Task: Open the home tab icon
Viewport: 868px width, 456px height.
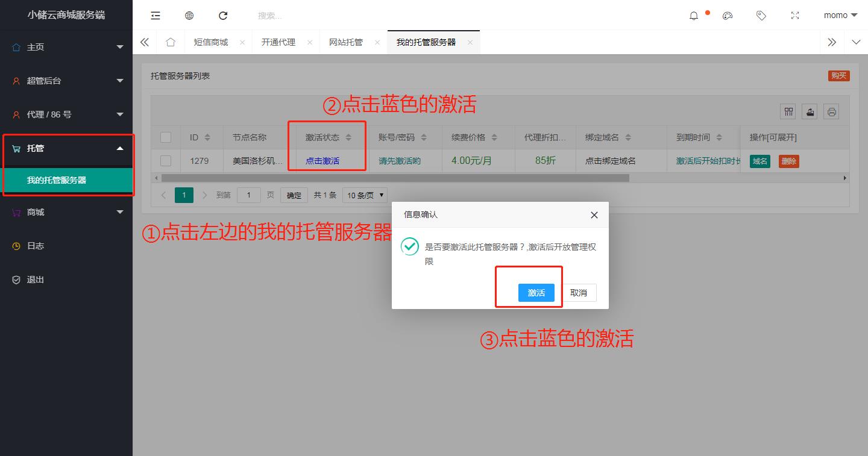Action: [x=171, y=42]
